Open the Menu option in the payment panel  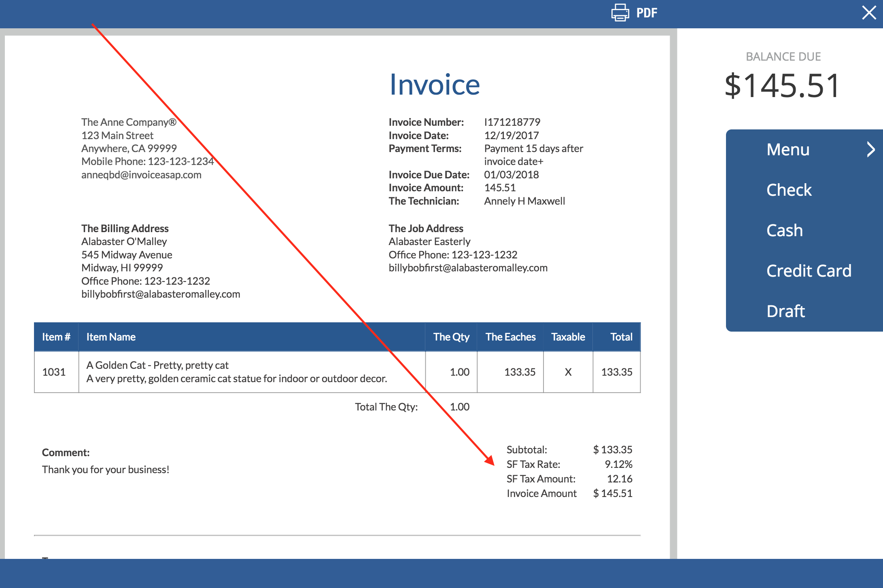point(787,150)
